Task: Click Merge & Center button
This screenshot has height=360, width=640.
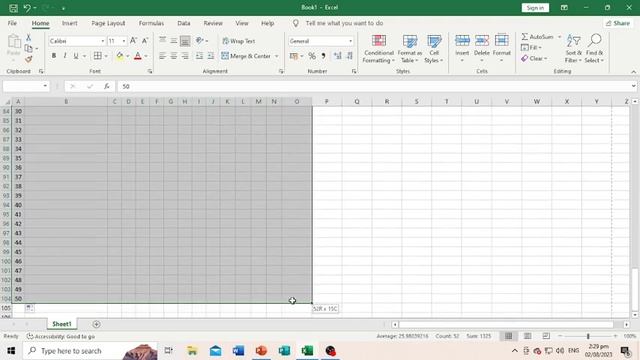Action: [x=246, y=56]
